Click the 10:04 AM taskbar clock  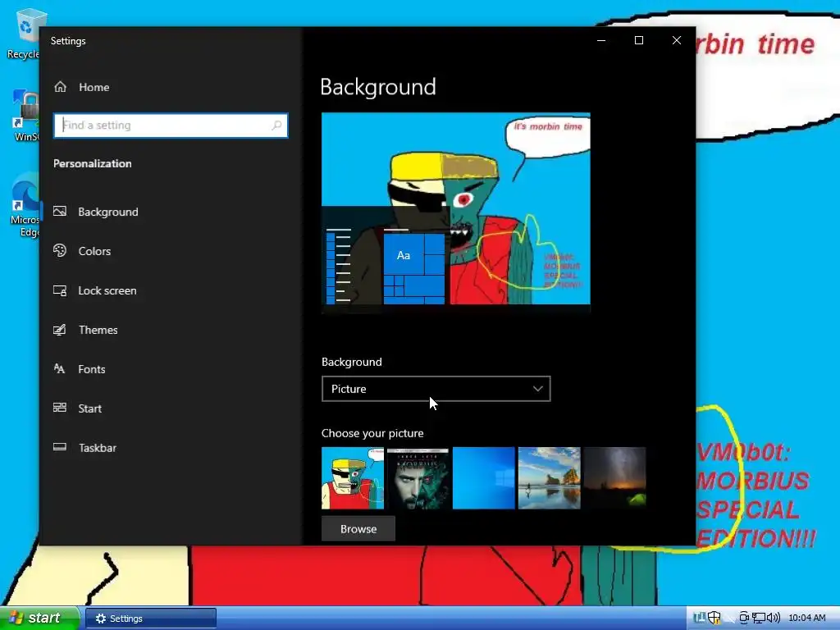click(807, 618)
